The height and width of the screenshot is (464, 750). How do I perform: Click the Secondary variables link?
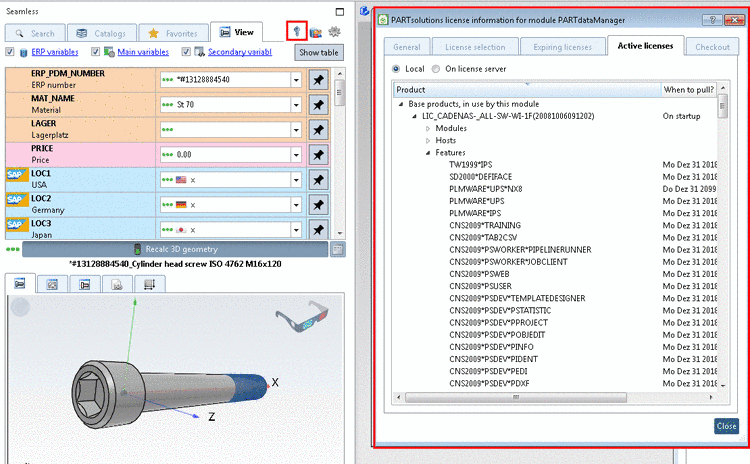[240, 52]
